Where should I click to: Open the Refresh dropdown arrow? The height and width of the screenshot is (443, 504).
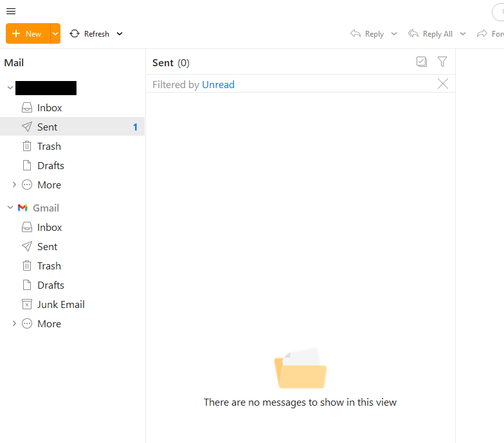click(x=120, y=33)
